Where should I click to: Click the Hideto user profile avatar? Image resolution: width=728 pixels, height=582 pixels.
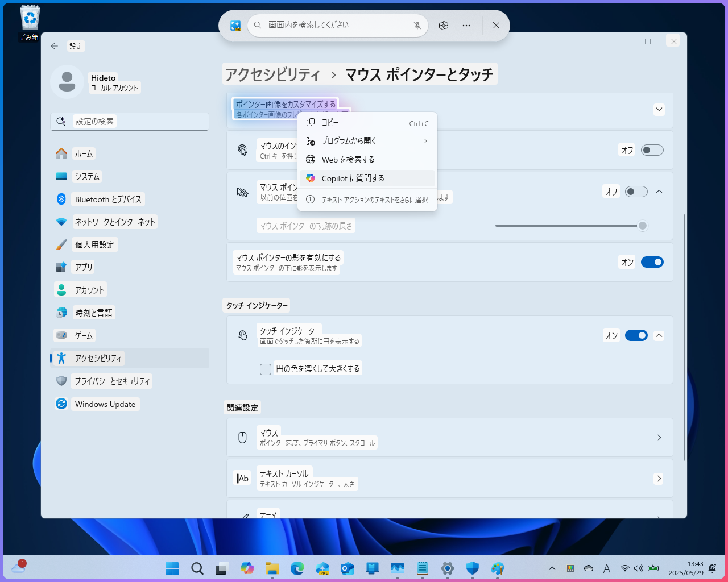coord(67,82)
